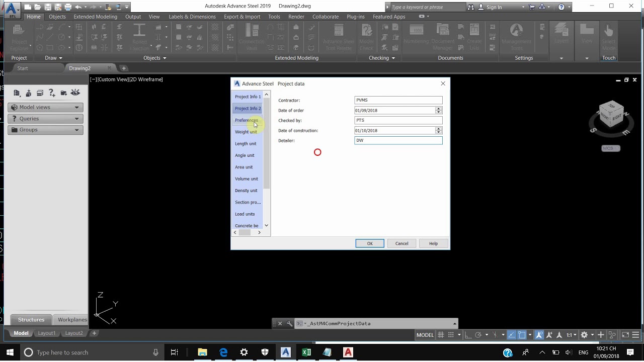Click the status bar settings gear icon

tap(584, 335)
